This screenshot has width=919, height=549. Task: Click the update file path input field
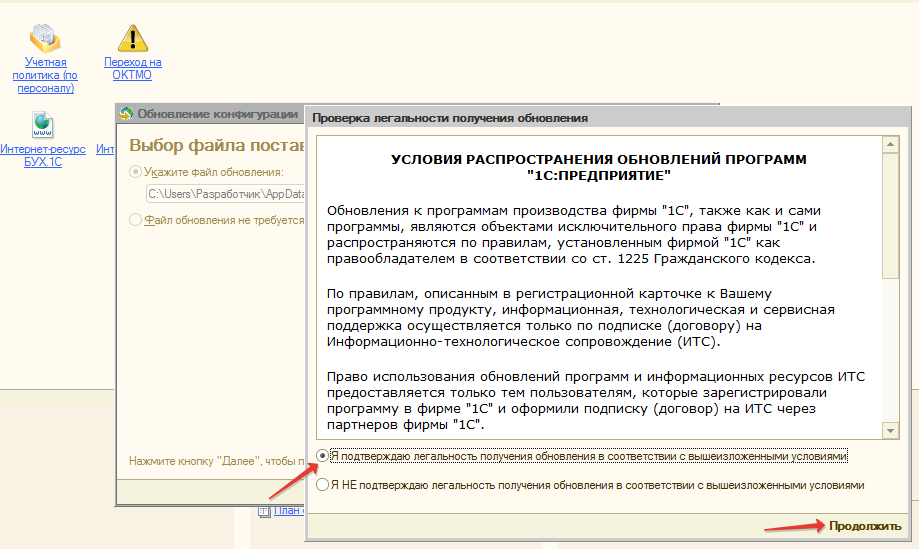pos(225,195)
